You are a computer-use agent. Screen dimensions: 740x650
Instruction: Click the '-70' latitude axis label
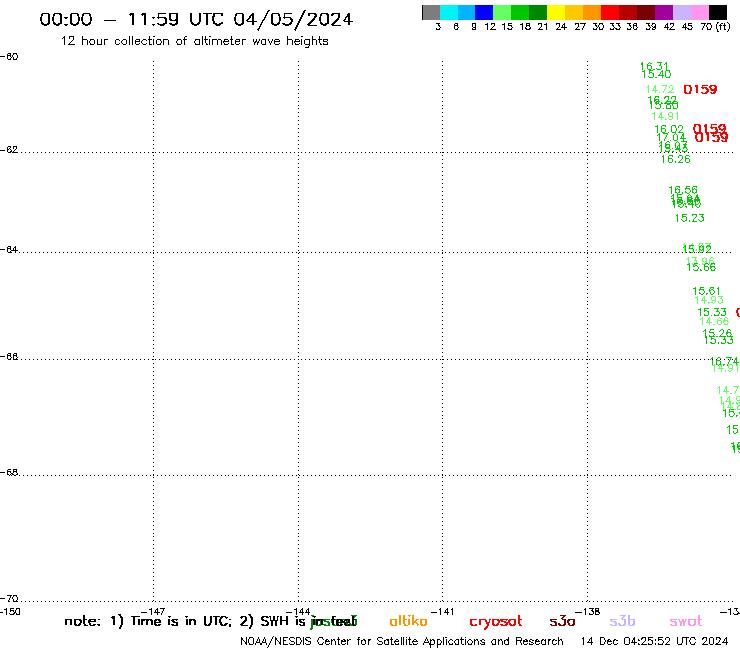coord(9,599)
